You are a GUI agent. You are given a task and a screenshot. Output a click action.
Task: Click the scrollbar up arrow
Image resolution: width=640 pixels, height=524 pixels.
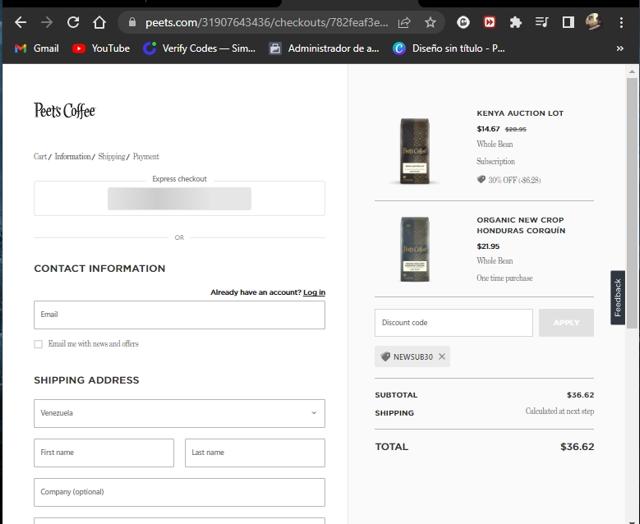point(631,71)
